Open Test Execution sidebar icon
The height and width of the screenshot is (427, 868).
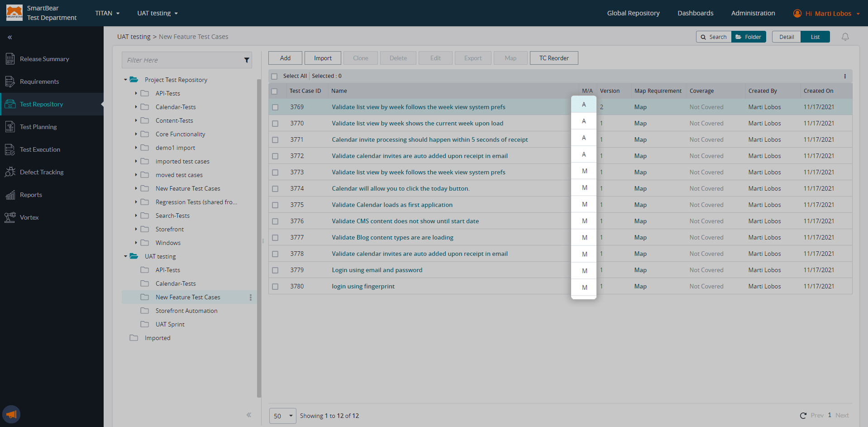10,149
